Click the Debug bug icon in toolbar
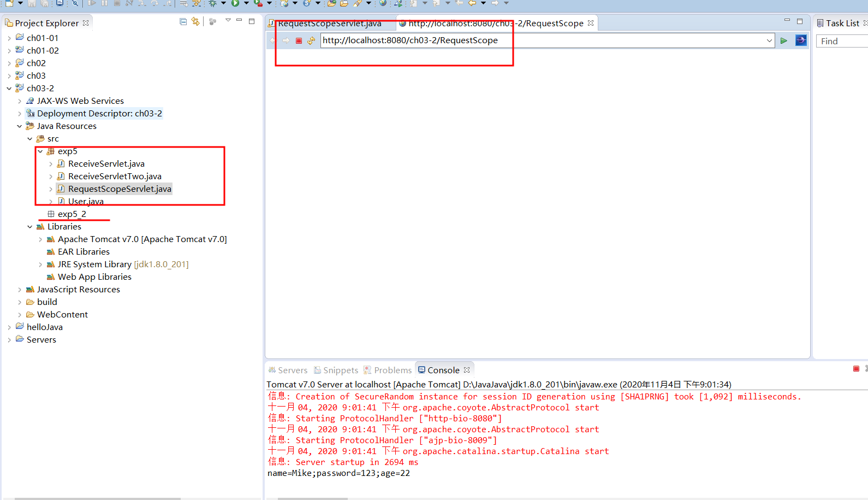868x500 pixels. [x=212, y=3]
